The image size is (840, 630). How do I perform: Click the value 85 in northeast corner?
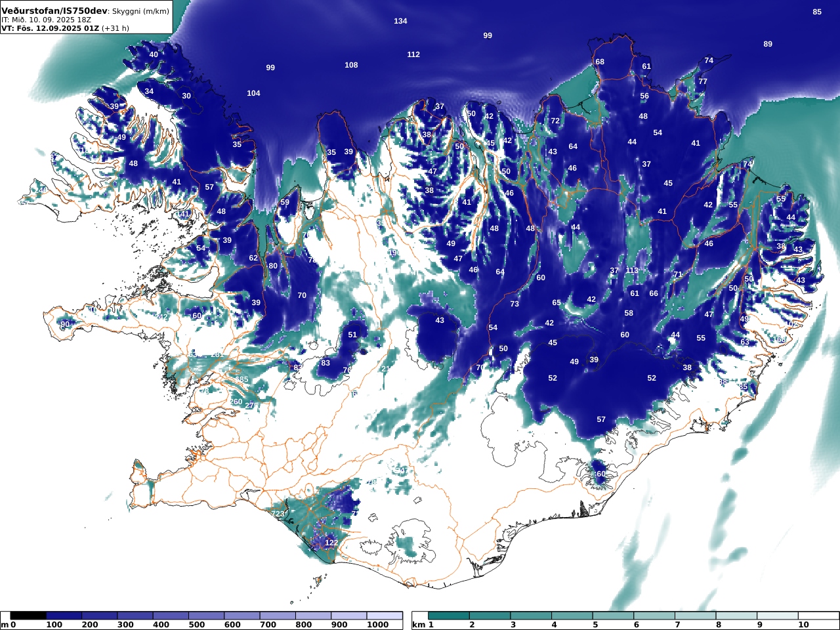pos(817,12)
